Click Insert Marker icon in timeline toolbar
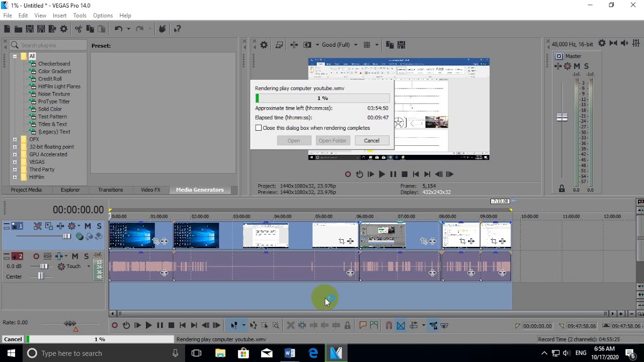This screenshot has height=362, width=644. point(362,325)
